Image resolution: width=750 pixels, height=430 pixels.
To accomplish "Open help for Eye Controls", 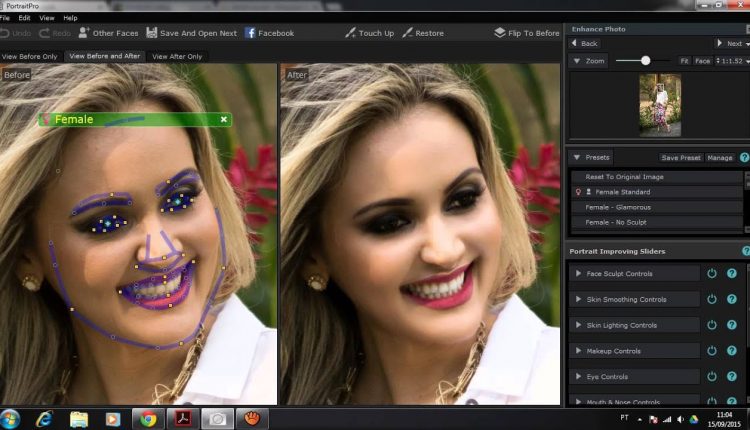I will [732, 376].
